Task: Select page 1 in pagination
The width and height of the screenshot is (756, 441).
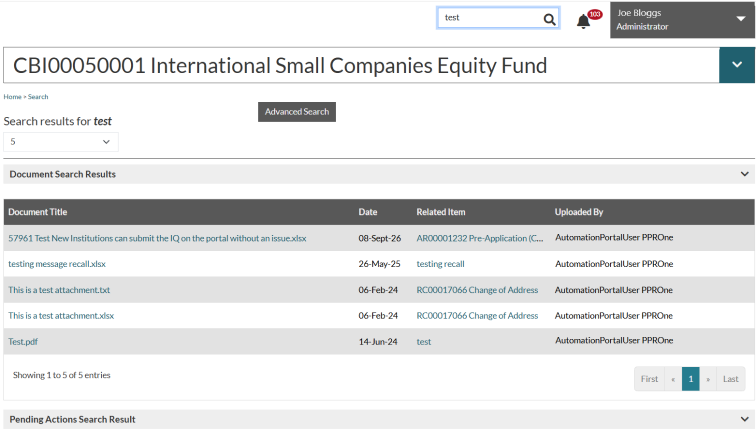Action: click(690, 379)
